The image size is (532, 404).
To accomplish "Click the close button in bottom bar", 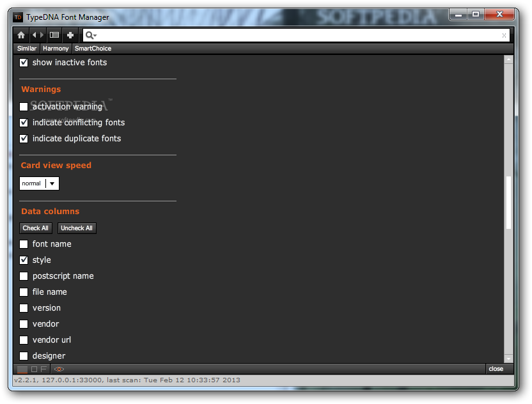I will click(x=496, y=369).
